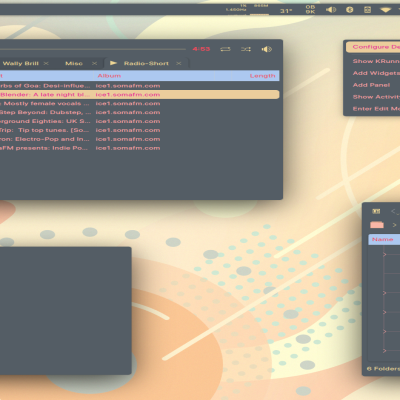Click the 4:53 elapsed time display
400x400 pixels.
tap(201, 49)
